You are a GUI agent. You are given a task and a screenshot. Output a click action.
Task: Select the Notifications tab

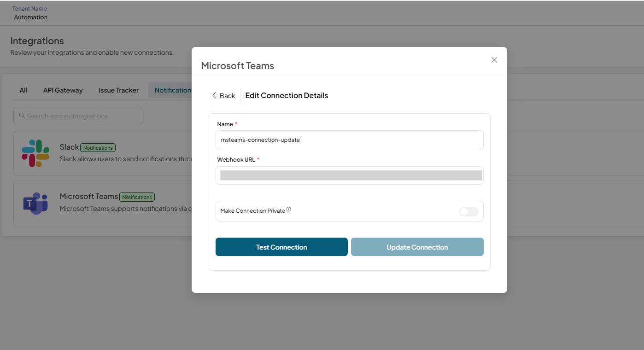coord(170,90)
